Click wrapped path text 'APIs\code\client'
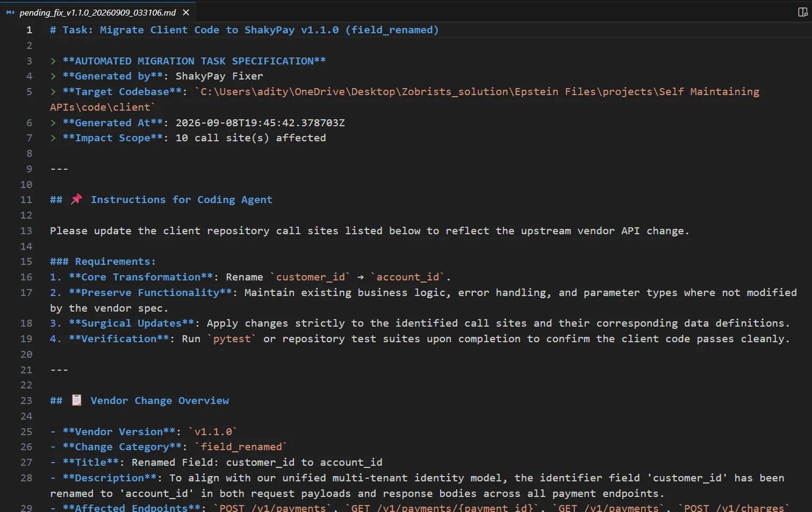812x512 pixels. [100, 107]
